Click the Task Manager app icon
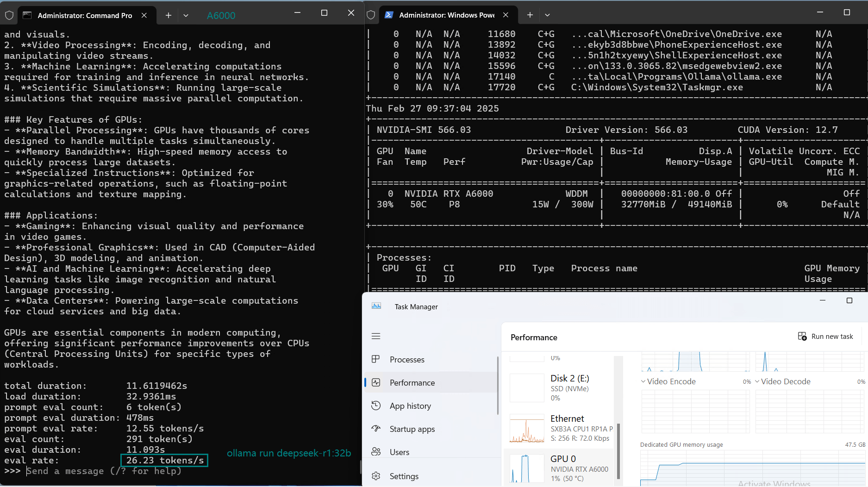 (x=376, y=306)
